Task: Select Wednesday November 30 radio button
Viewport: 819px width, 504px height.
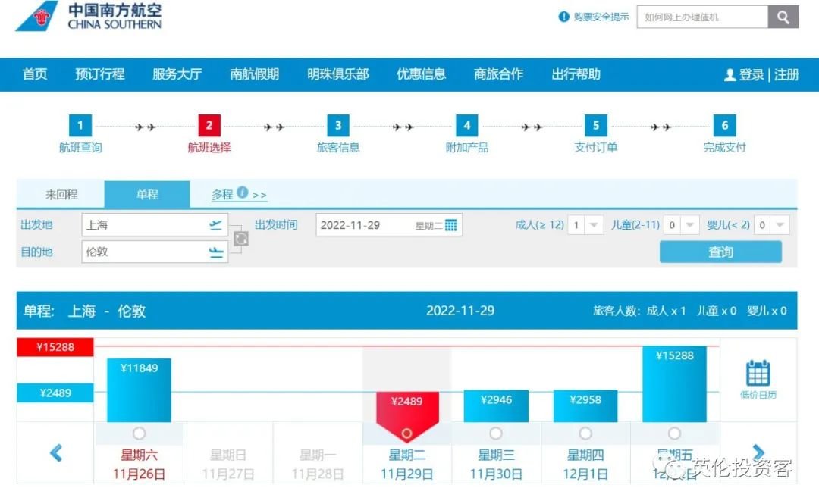Action: click(496, 433)
